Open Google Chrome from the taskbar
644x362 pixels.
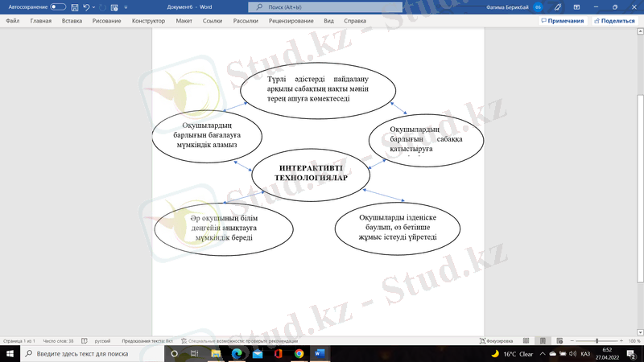coord(299,353)
